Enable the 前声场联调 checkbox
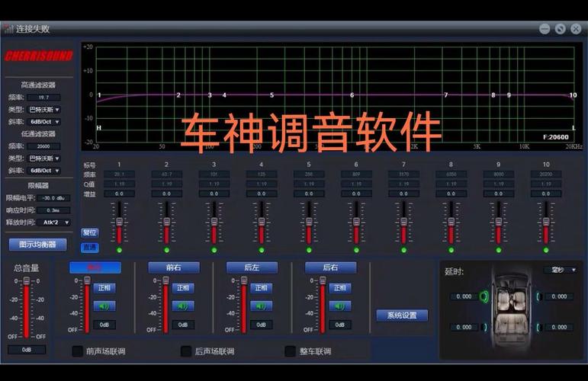The image size is (588, 381). point(77,351)
